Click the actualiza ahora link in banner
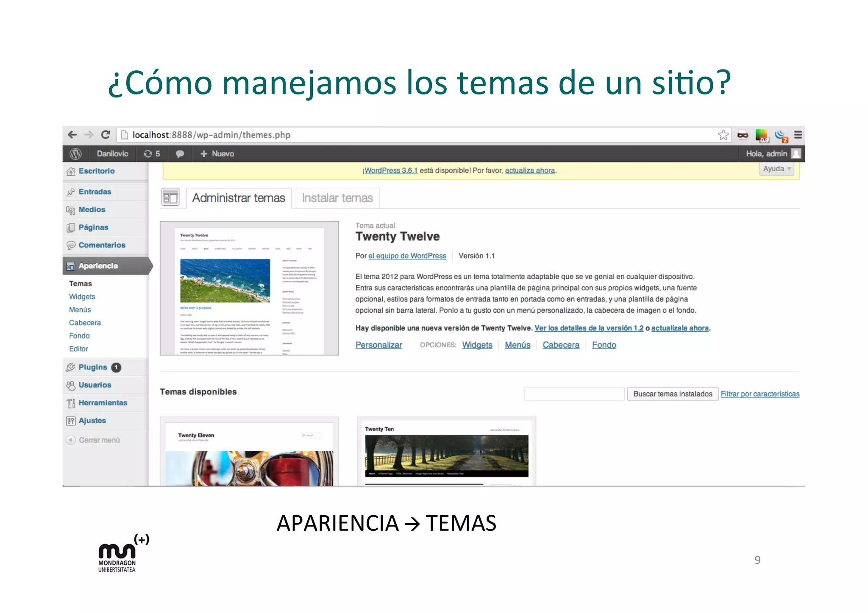The image size is (868, 613). point(530,171)
